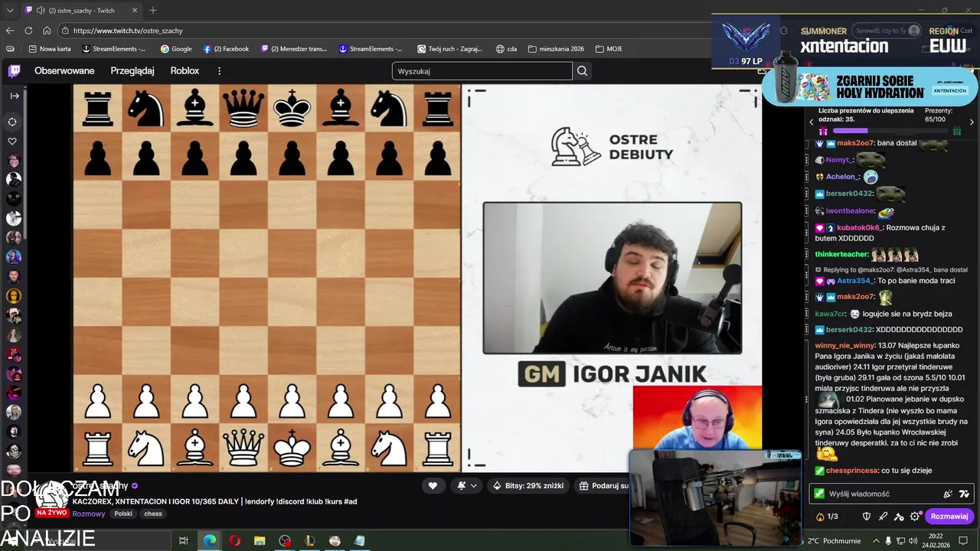Open Task View taskbar icon
The width and height of the screenshot is (980, 551).
tap(184, 540)
